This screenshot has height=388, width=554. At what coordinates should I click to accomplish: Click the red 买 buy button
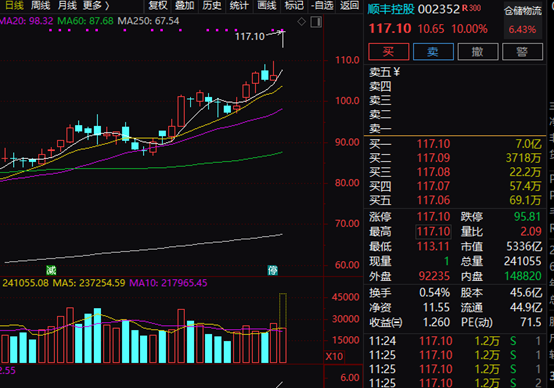[x=389, y=52]
